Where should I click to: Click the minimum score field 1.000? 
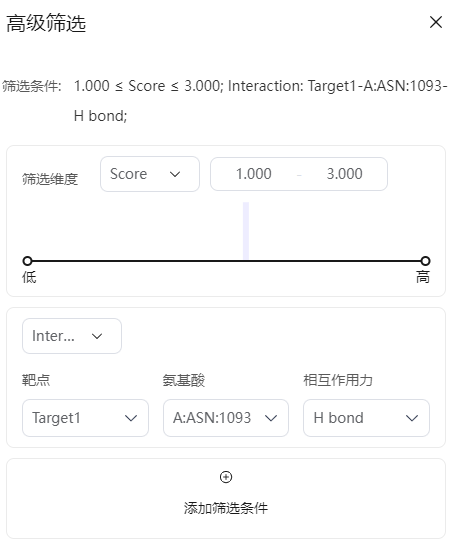coord(254,174)
